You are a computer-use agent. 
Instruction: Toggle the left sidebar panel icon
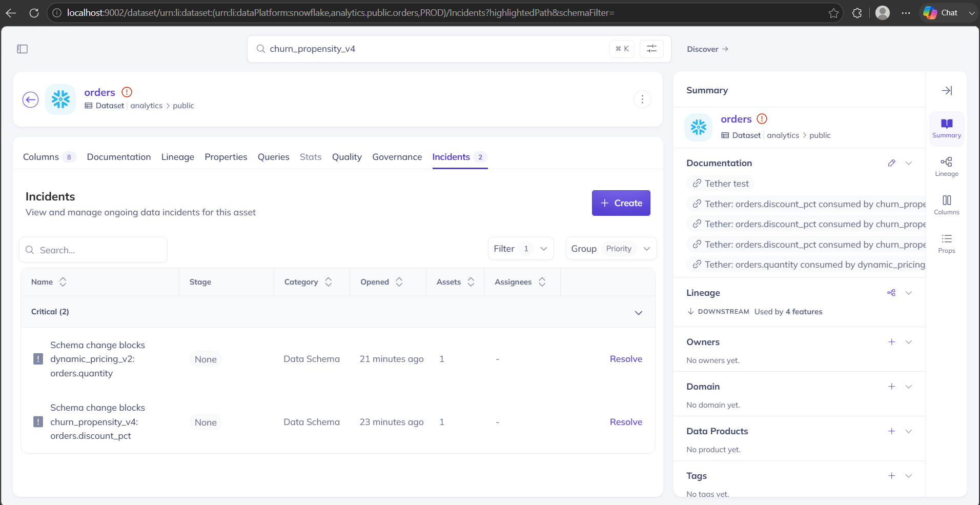click(x=22, y=49)
